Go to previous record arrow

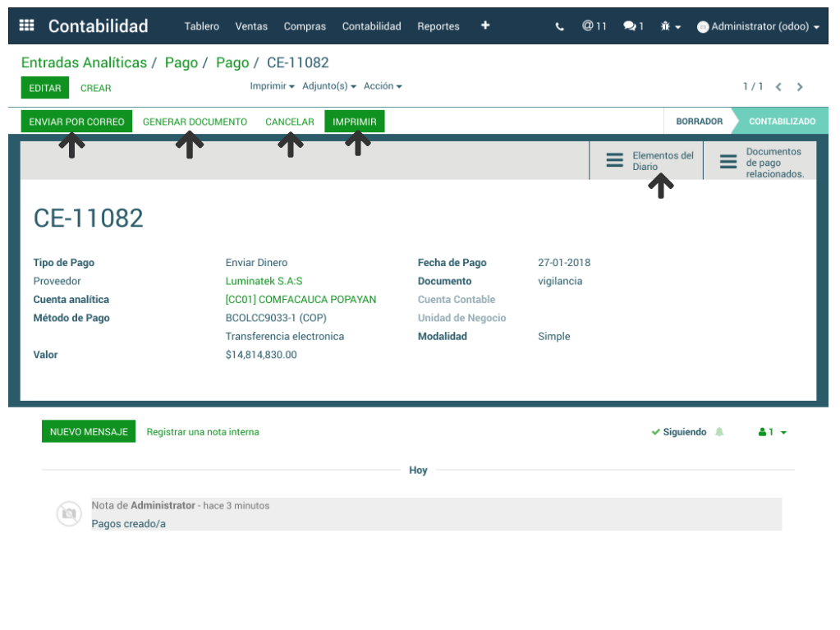pos(778,87)
